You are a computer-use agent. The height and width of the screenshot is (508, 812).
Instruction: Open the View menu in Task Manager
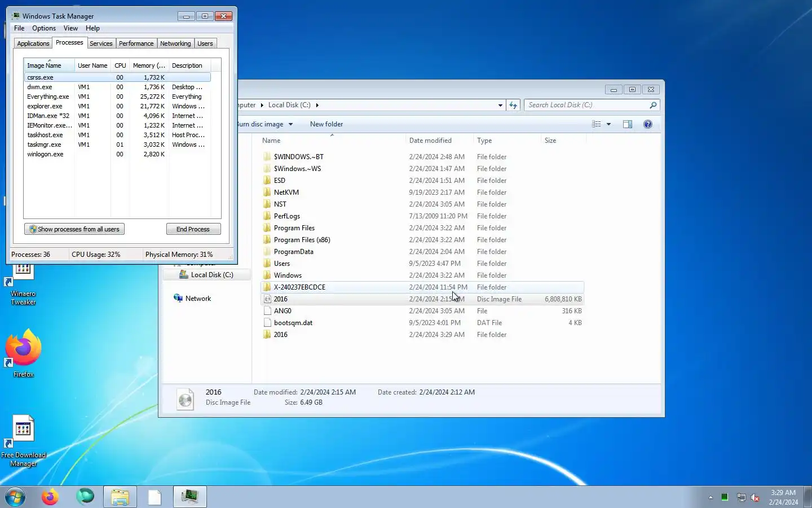(70, 28)
